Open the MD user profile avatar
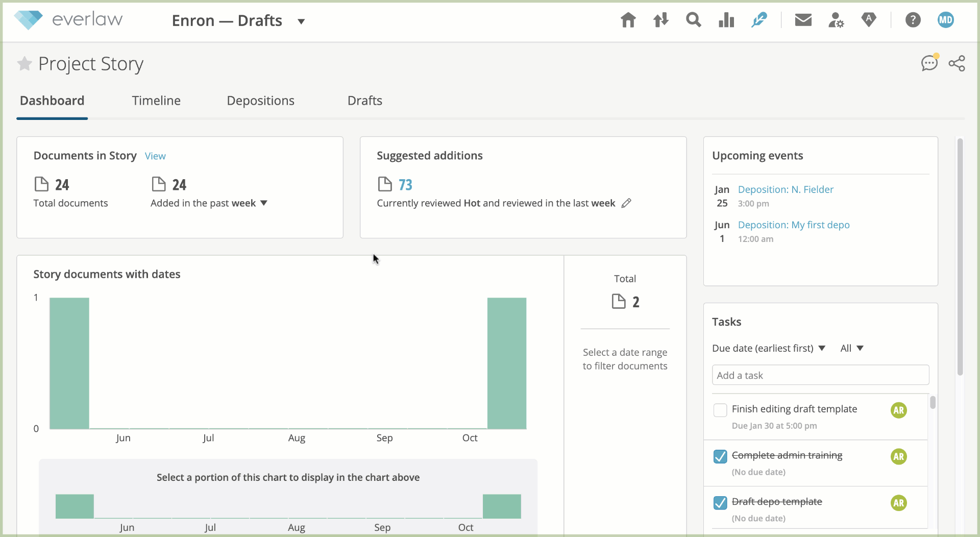The width and height of the screenshot is (980, 537). point(946,20)
